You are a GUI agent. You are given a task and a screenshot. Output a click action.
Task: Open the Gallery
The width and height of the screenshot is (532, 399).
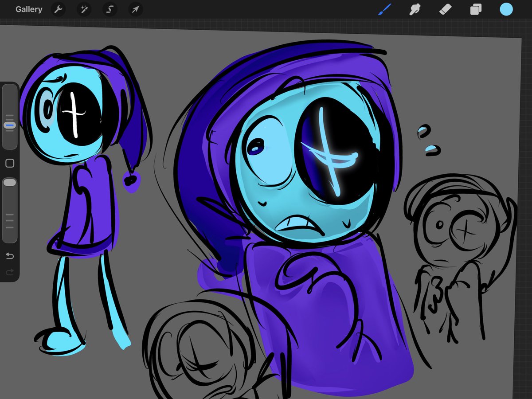[x=29, y=9]
